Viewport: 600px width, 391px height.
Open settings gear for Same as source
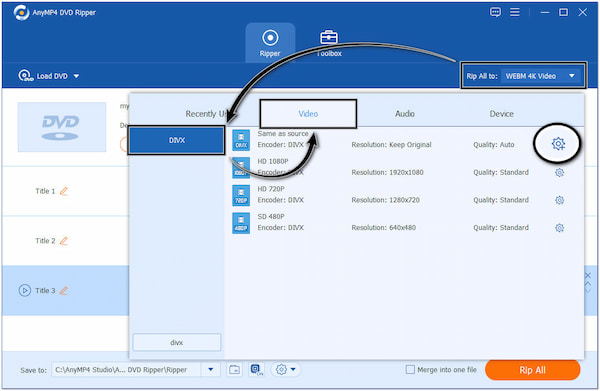pyautogui.click(x=558, y=144)
